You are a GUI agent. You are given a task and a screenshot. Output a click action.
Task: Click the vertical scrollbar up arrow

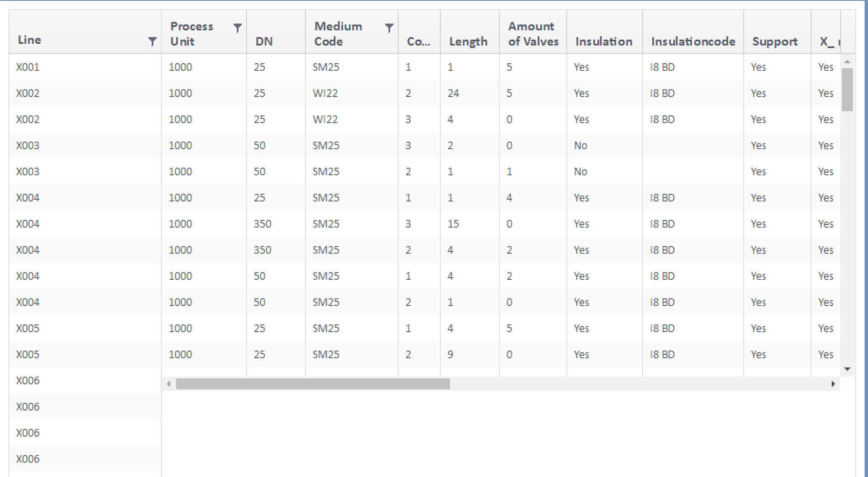tap(847, 62)
